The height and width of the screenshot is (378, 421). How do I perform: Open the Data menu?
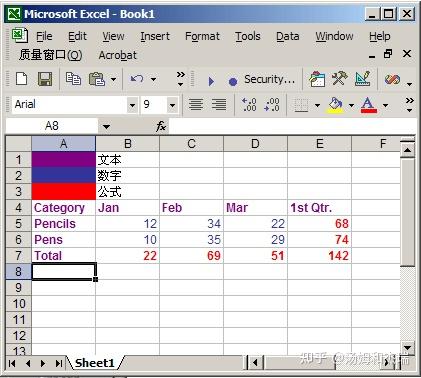pyautogui.click(x=287, y=36)
